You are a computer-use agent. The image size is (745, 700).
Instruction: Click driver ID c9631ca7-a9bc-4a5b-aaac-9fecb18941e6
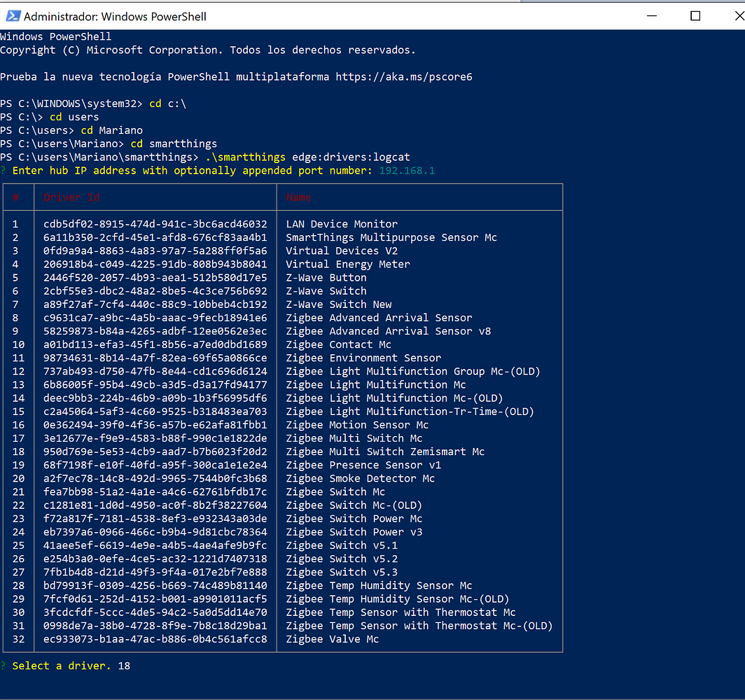coord(155,318)
